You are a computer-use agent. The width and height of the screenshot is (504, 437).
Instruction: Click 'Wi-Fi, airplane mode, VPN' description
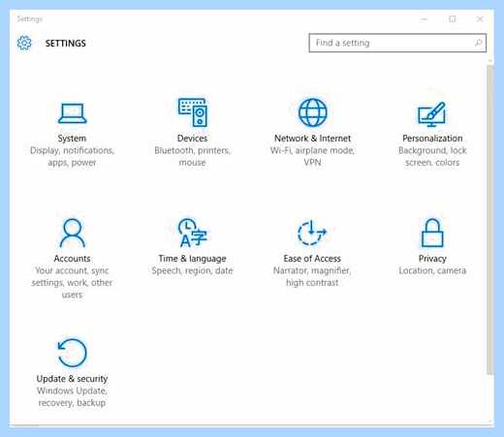312,156
